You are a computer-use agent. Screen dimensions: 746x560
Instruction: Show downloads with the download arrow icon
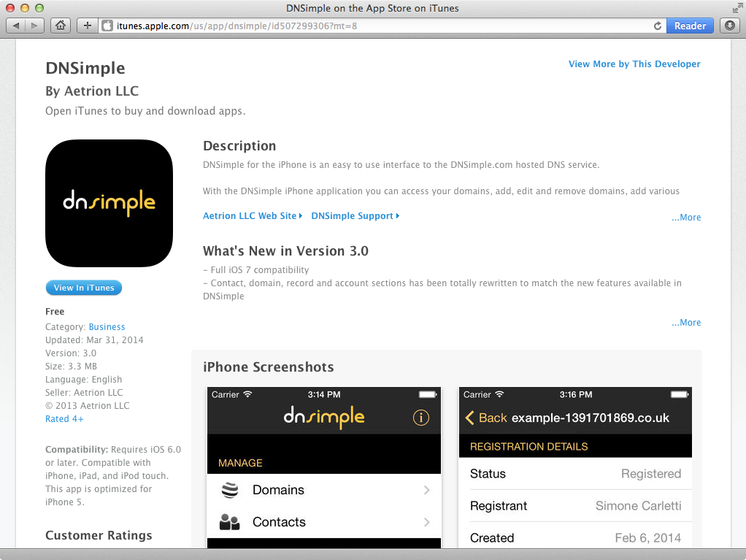click(730, 26)
